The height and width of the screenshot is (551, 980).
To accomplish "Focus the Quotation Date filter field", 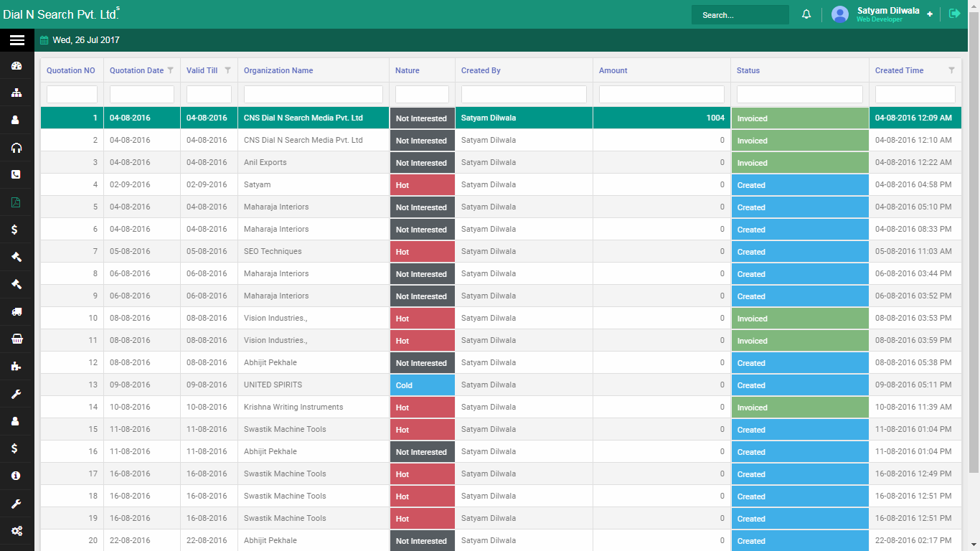I will tap(142, 94).
